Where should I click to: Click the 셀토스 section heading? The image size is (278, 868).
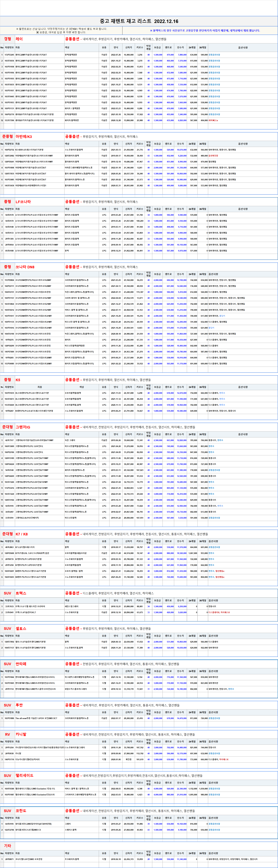coord(21,628)
